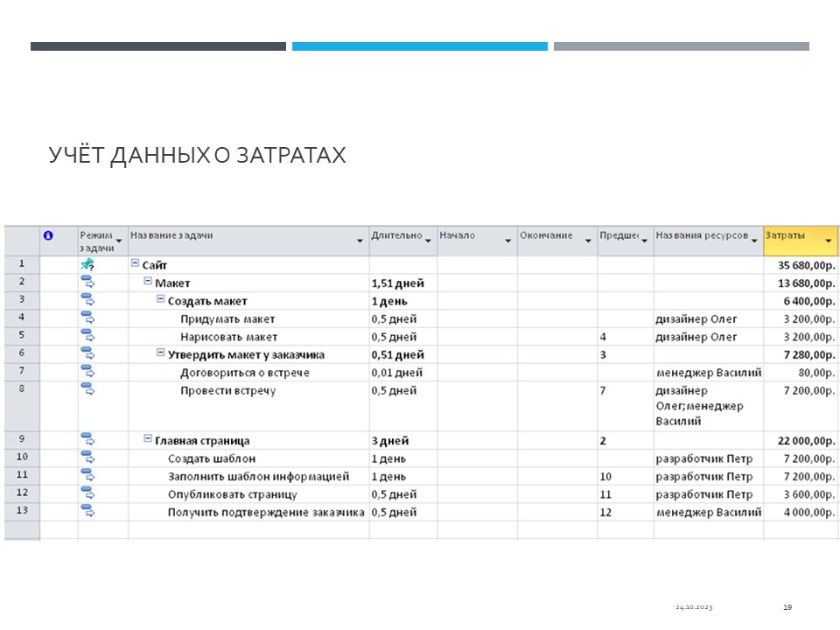Collapse the Макет summary task

click(148, 281)
